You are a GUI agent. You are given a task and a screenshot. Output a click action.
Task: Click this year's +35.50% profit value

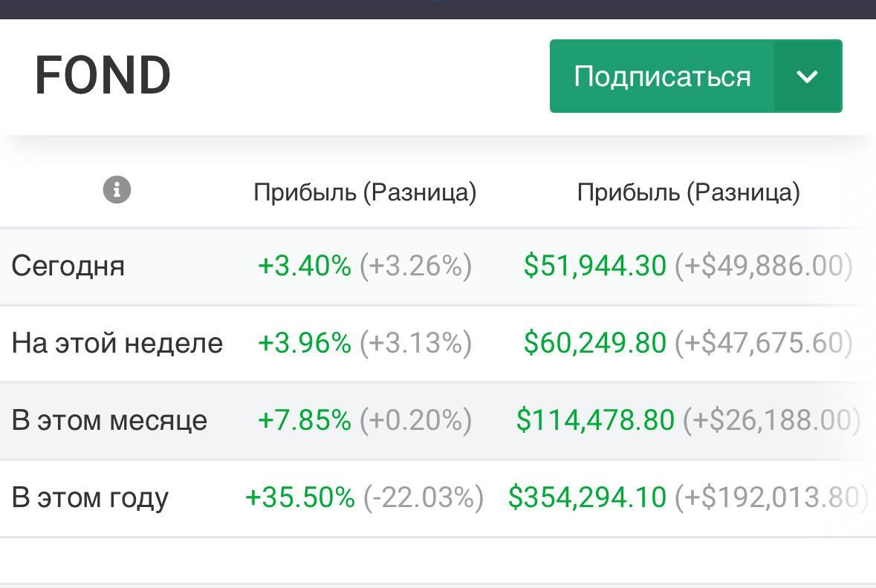[300, 497]
